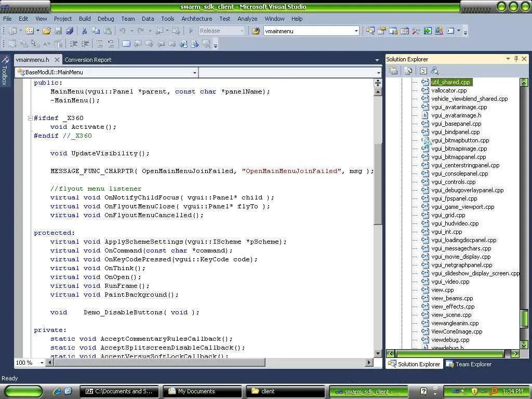Open the Debug menu
The width and height of the screenshot is (532, 399).
click(106, 19)
